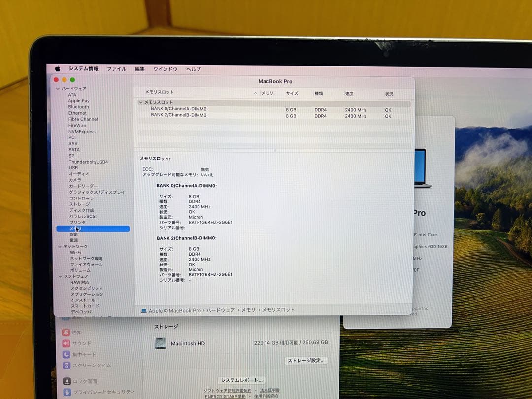Screen dimensions: 532x399
Task: Select PCI in the sidebar
Action: click(72, 137)
